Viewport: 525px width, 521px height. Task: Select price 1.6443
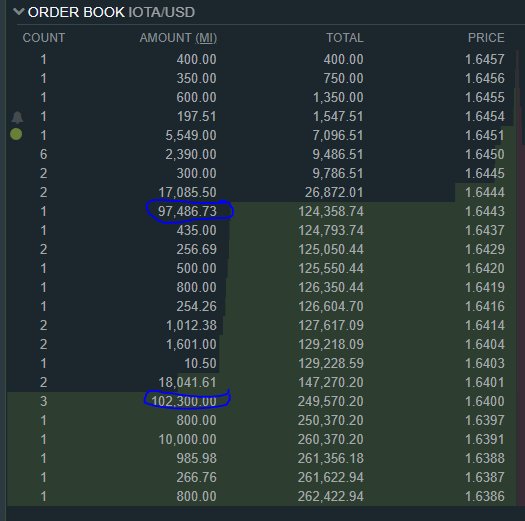click(484, 211)
